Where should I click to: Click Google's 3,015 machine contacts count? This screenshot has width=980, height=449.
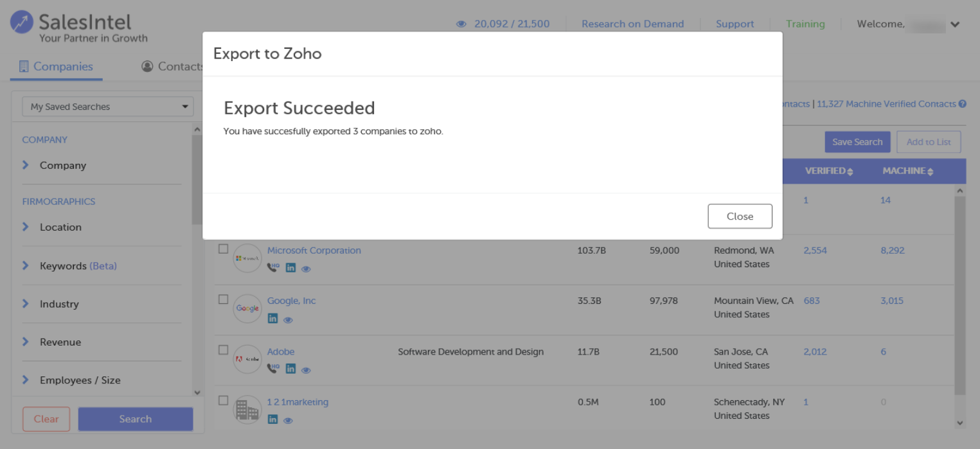(x=892, y=301)
